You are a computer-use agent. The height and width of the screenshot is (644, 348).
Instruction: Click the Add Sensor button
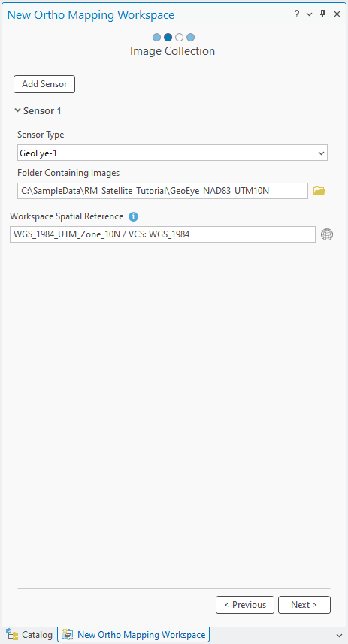[x=44, y=84]
